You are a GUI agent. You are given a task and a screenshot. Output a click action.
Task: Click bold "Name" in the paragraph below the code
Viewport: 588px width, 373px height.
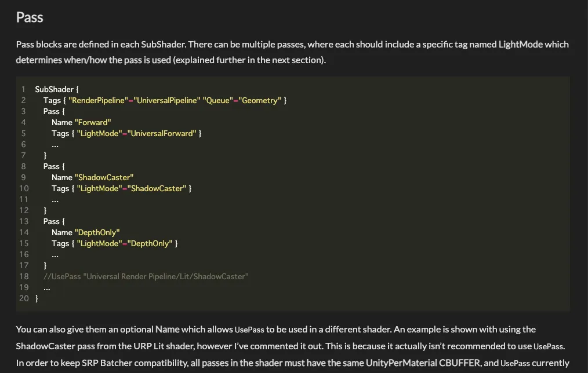pos(167,330)
